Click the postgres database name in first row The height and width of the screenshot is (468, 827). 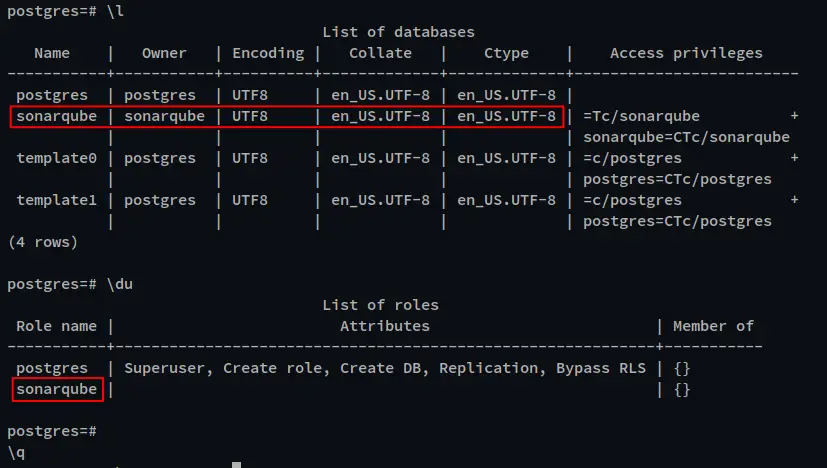[x=52, y=95]
